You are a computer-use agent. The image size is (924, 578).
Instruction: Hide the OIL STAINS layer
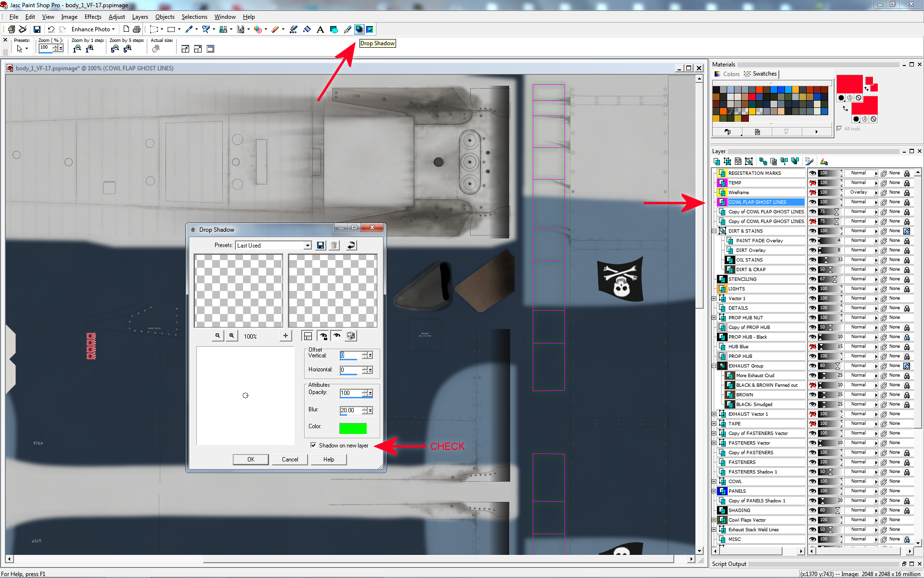click(x=813, y=260)
